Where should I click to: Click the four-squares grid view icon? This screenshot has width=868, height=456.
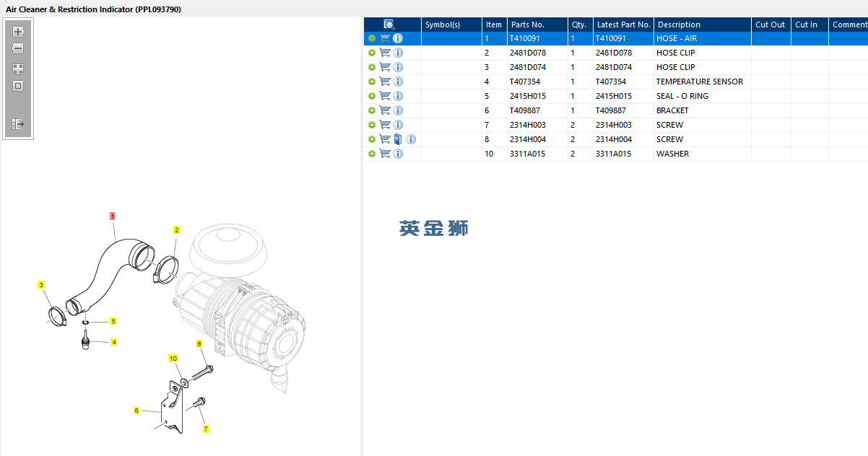[x=18, y=69]
